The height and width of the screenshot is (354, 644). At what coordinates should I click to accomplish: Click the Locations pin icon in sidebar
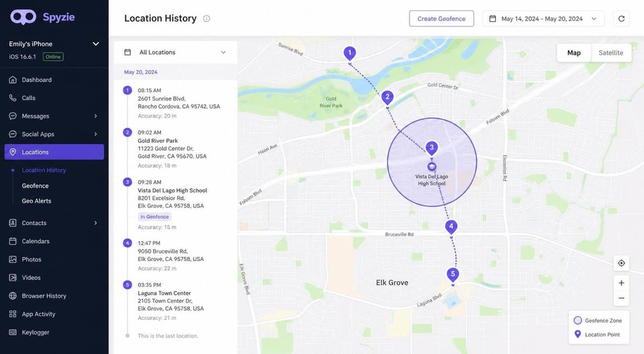tap(13, 152)
